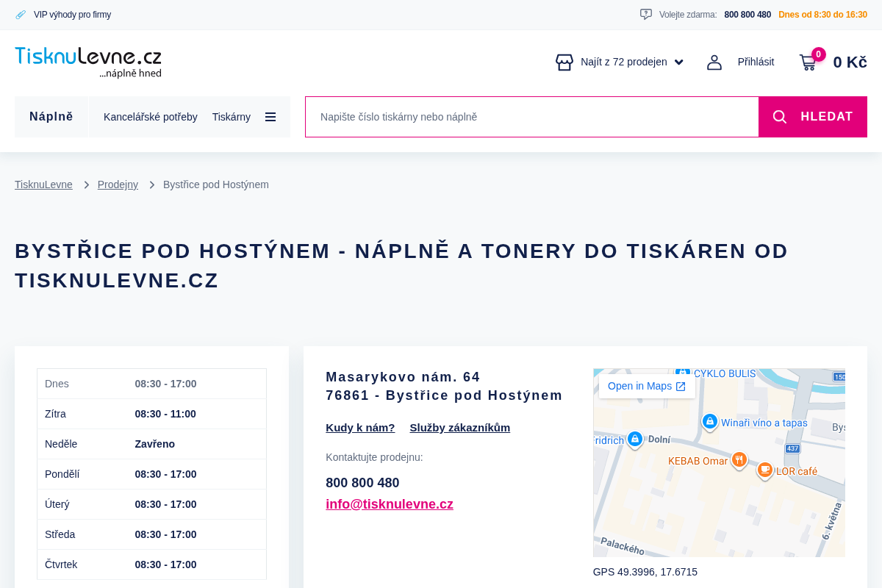Click the LOR café map marker

pyautogui.click(x=765, y=470)
